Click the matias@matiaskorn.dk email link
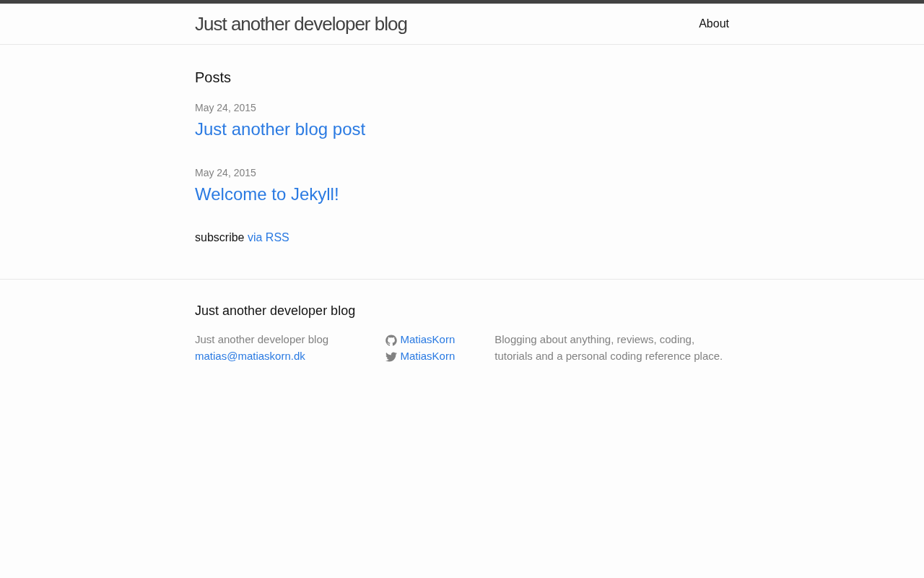Viewport: 924px width, 578px height. pyautogui.click(x=250, y=356)
